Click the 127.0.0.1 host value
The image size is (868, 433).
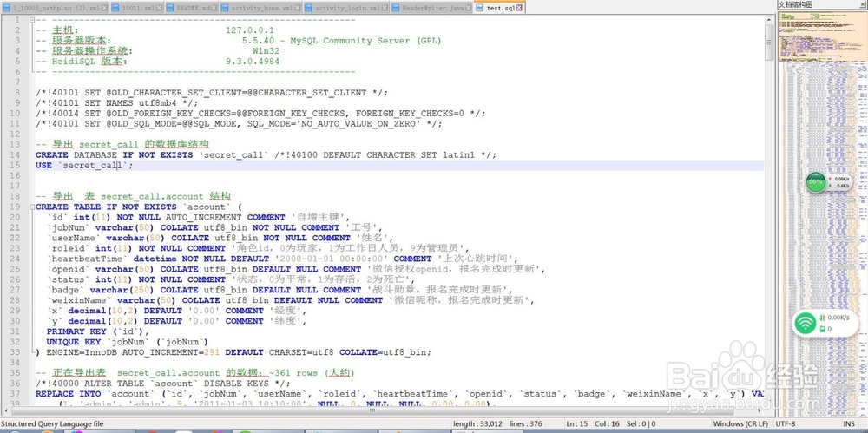pyautogui.click(x=250, y=30)
